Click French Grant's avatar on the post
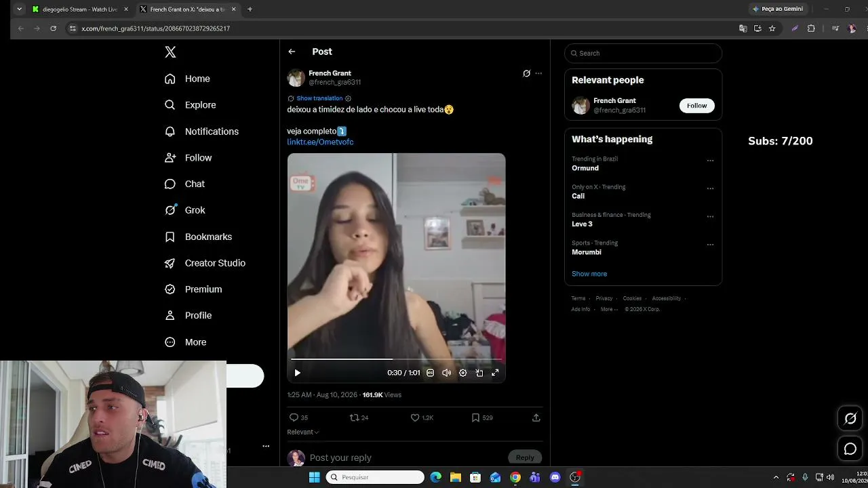This screenshot has height=488, width=868. pos(296,78)
